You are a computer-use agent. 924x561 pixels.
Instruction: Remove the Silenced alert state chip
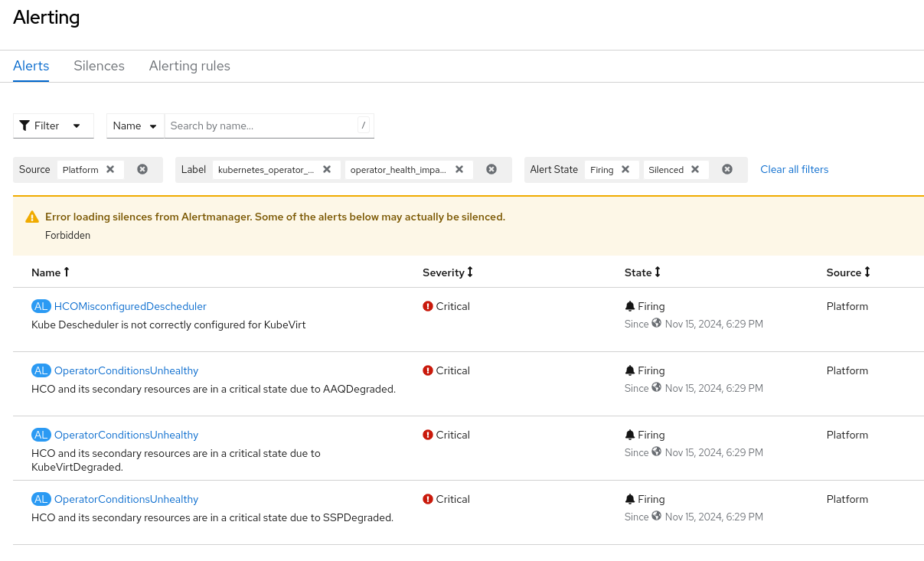695,169
